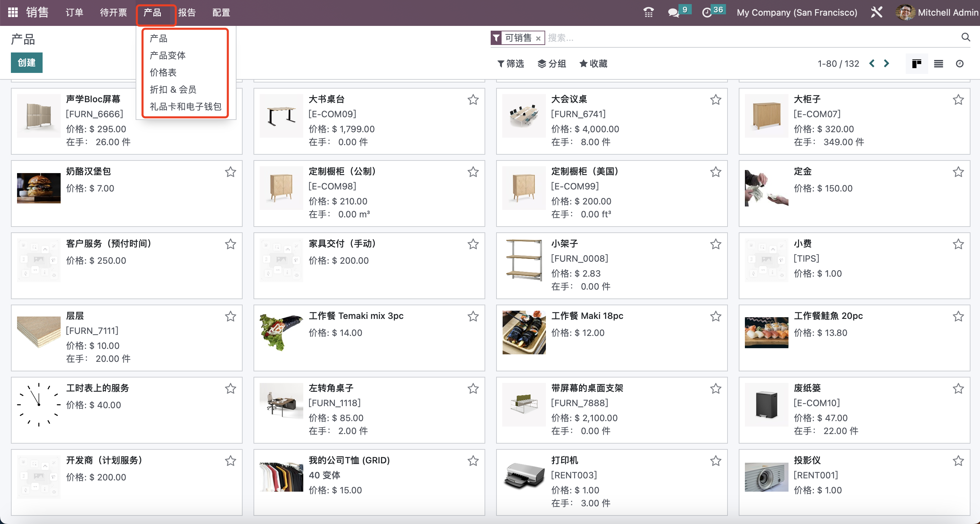The image size is (980, 524).
Task: Select 价格表 menu entry
Action: [x=163, y=73]
